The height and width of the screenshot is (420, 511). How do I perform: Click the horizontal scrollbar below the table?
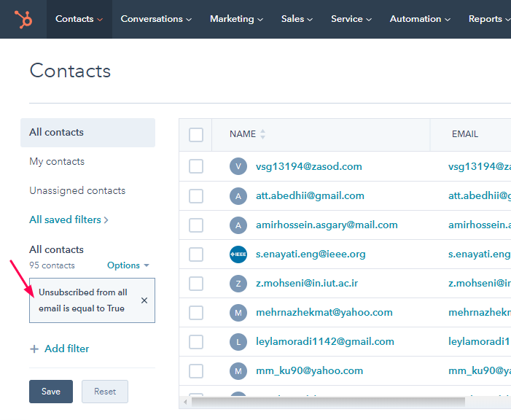point(328,401)
